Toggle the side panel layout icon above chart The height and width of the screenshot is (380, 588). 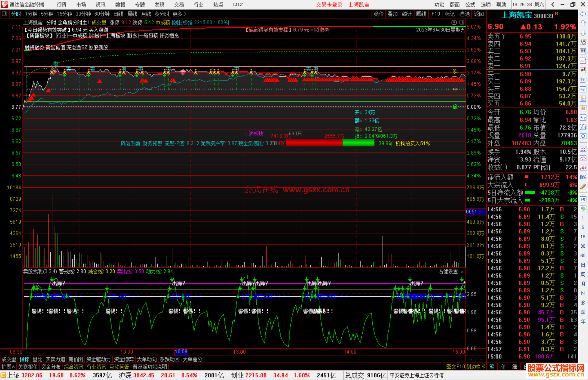462,22
